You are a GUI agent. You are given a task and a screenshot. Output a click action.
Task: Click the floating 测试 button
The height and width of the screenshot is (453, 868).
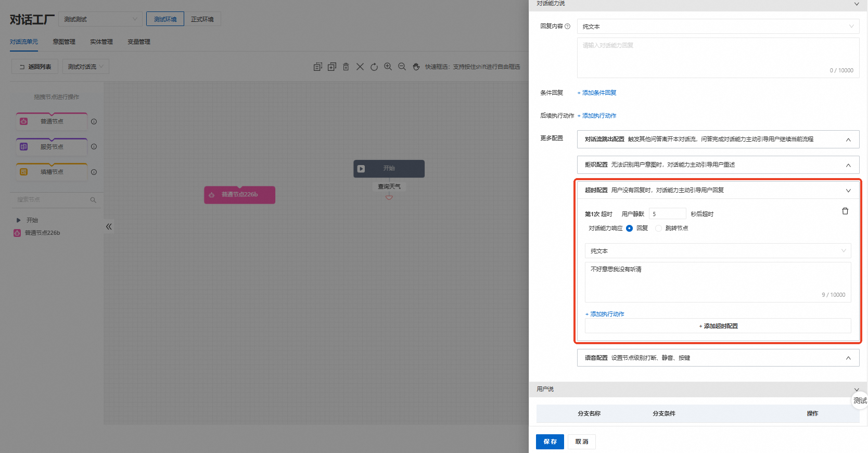860,400
